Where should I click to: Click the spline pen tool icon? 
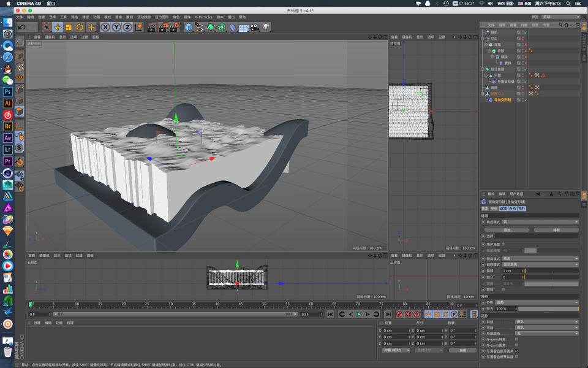[200, 27]
